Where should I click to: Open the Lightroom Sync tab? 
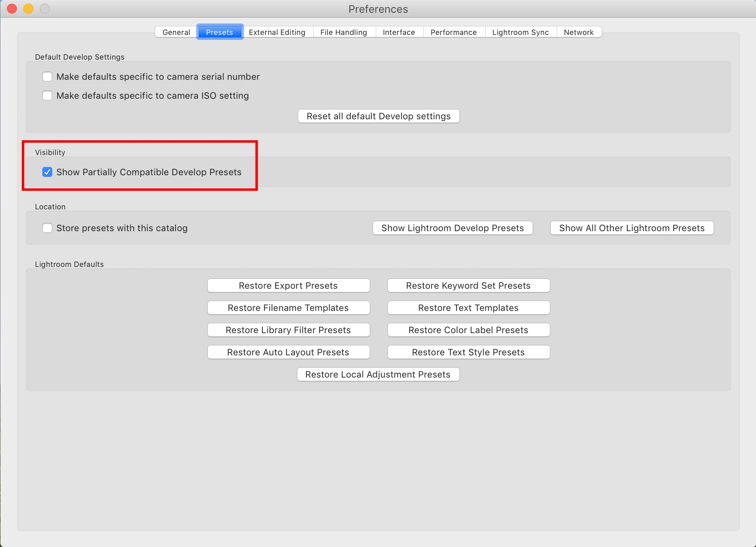point(521,32)
